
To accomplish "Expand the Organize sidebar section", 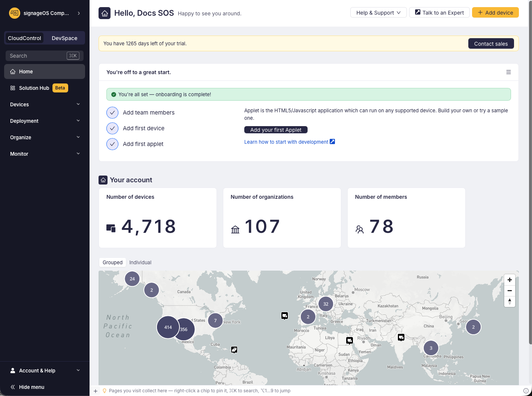I will point(45,137).
